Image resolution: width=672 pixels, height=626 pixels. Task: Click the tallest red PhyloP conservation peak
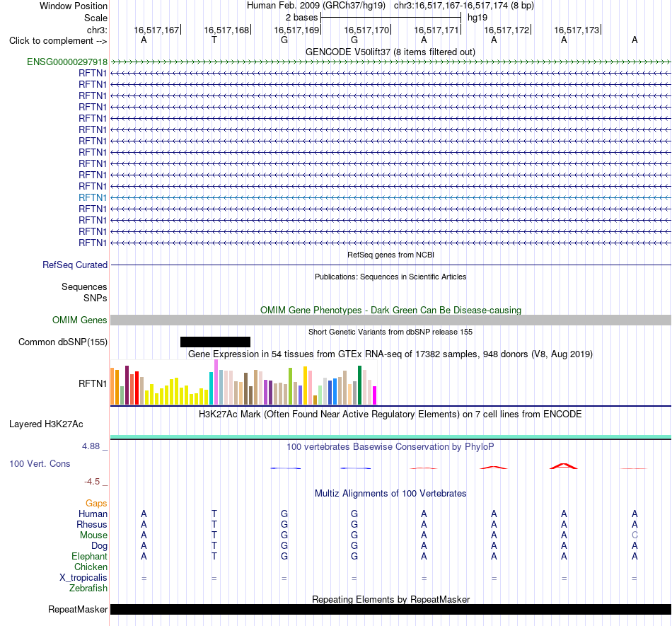564,466
